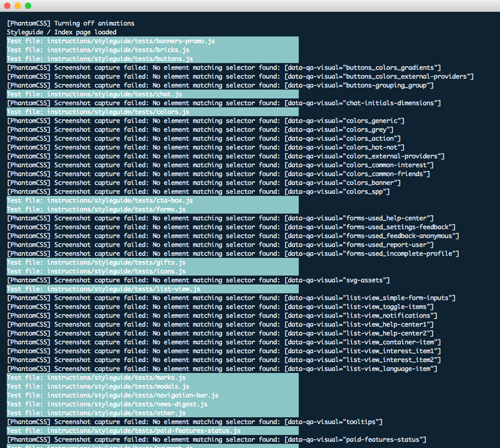500x448 pixels.
Task: Click the paid-features-status error line
Action: pos(217,440)
